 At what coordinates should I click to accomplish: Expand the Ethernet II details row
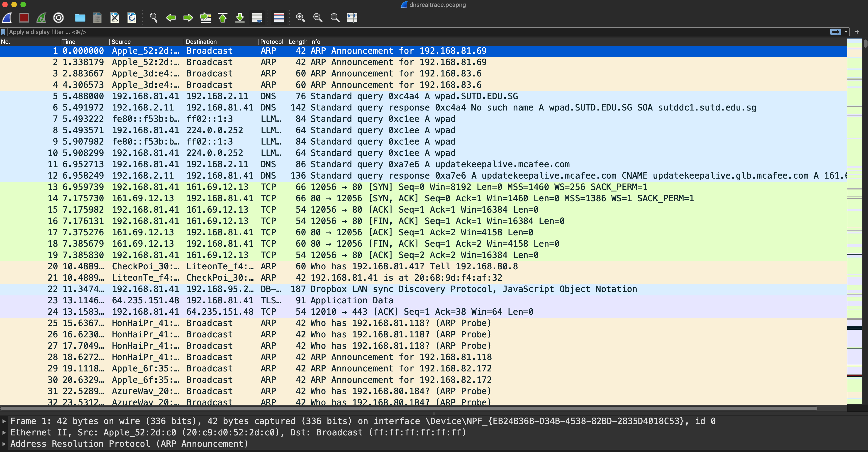point(4,432)
